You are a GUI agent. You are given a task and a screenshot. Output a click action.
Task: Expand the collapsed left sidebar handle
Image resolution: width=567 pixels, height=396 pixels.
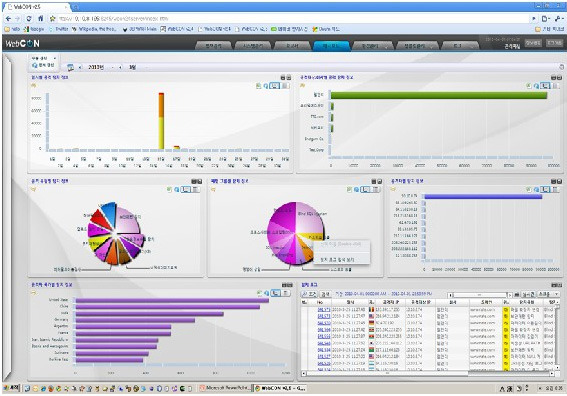coord(7,217)
